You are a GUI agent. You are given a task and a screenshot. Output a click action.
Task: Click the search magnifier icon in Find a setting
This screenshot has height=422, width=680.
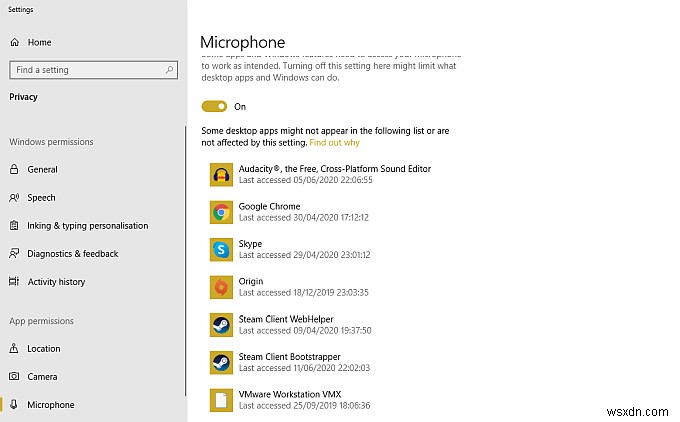[169, 69]
